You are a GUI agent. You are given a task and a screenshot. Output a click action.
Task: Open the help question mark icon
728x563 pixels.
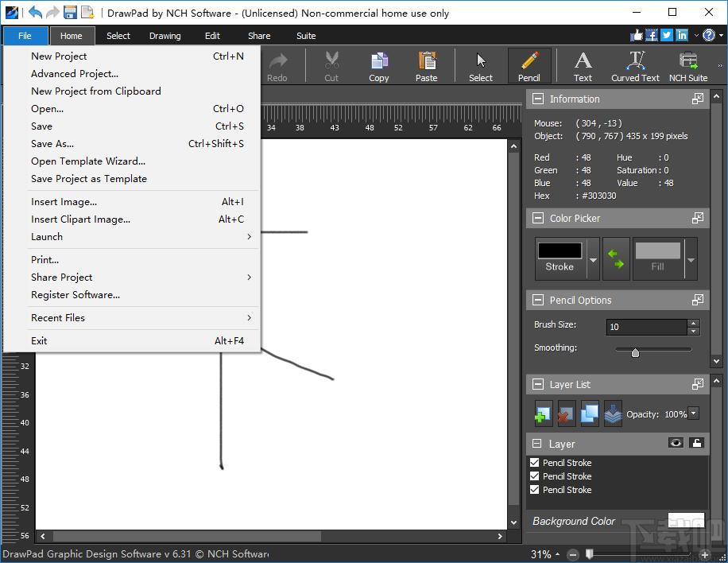(x=708, y=35)
